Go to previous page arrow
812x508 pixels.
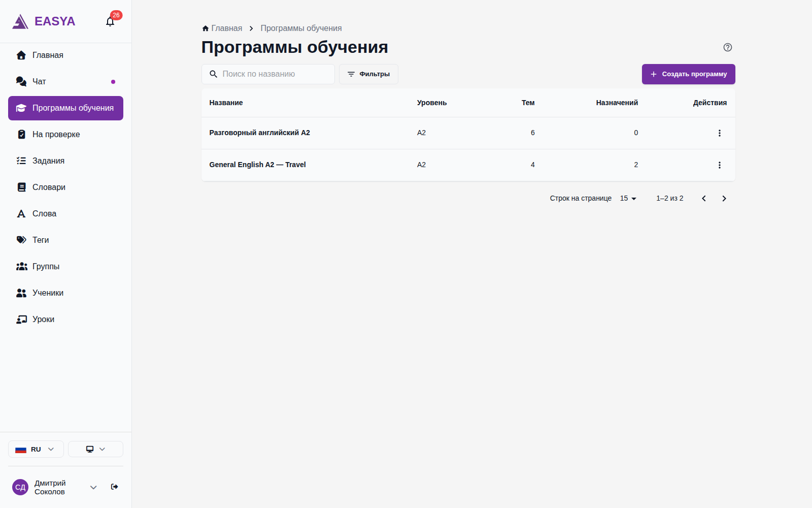(704, 199)
